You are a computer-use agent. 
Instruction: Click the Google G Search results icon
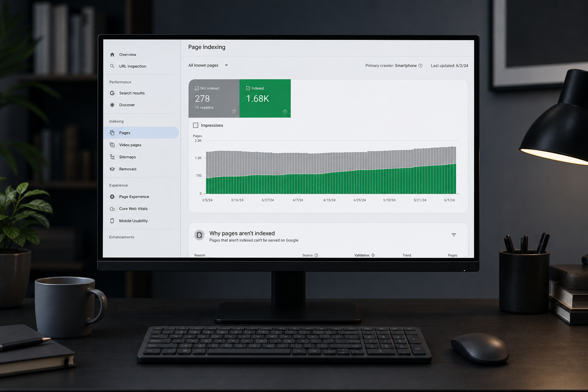(112, 93)
